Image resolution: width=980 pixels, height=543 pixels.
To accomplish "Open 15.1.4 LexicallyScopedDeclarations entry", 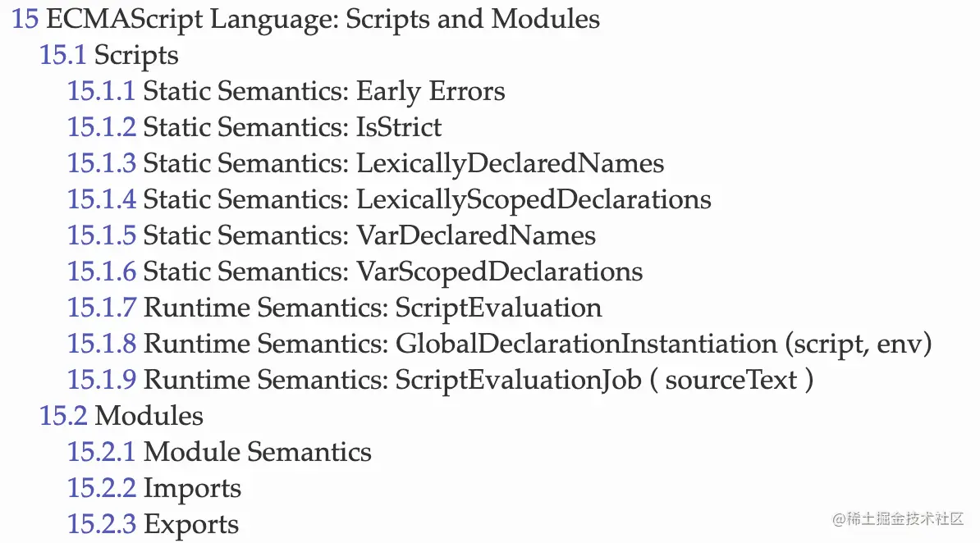I will click(x=389, y=199).
